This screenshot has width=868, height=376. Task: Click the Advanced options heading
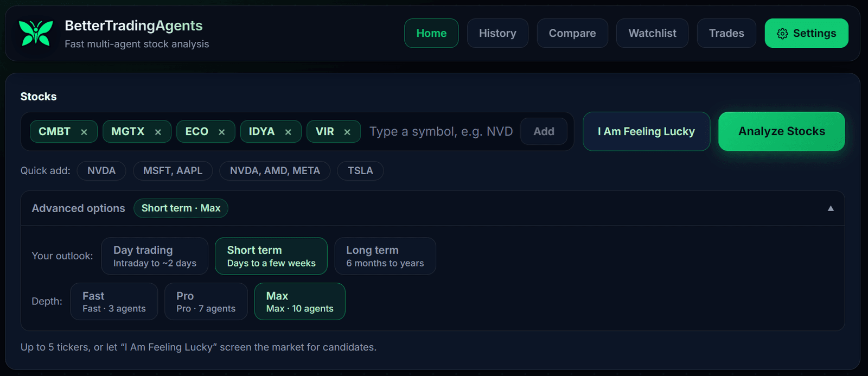pos(78,208)
